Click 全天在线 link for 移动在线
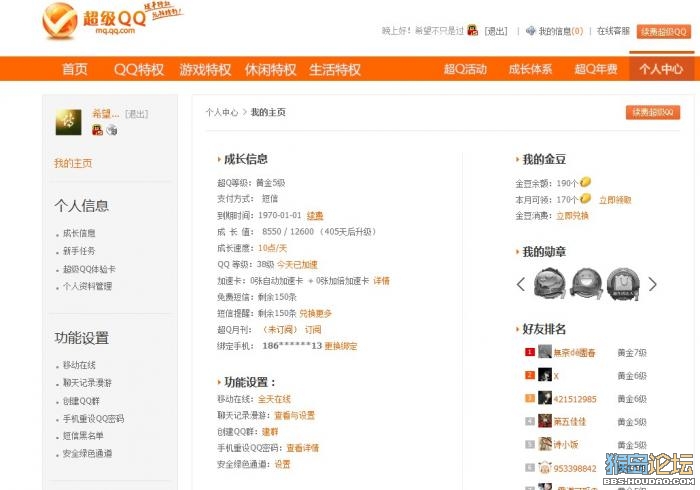 click(274, 399)
